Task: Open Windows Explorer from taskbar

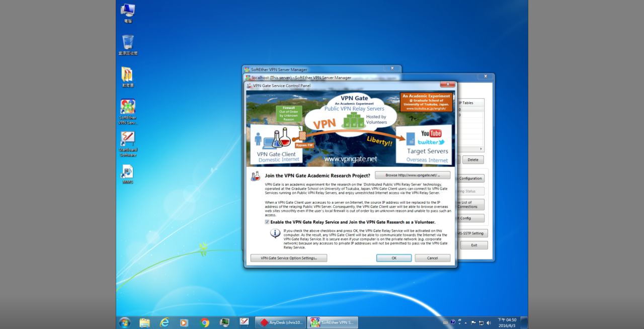Action: click(x=144, y=322)
